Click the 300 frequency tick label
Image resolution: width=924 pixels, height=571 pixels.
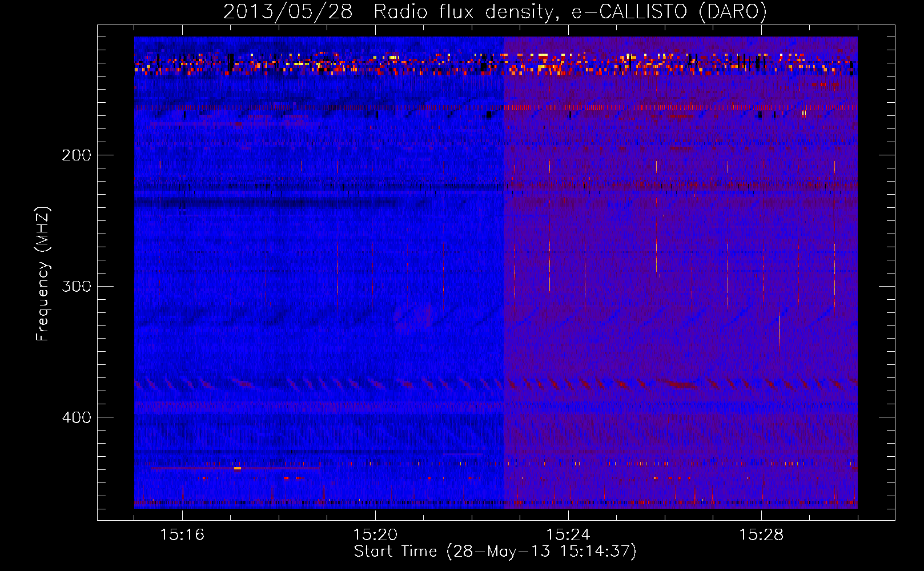pyautogui.click(x=77, y=286)
